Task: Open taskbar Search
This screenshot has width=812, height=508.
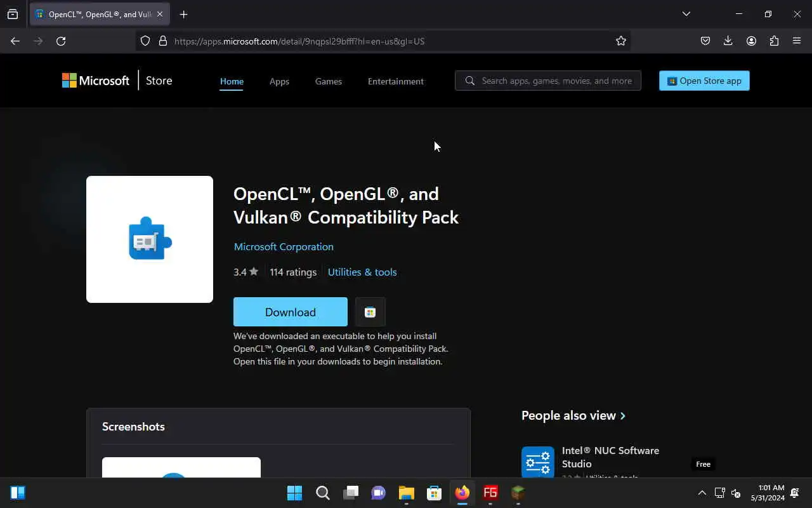Action: click(x=322, y=493)
